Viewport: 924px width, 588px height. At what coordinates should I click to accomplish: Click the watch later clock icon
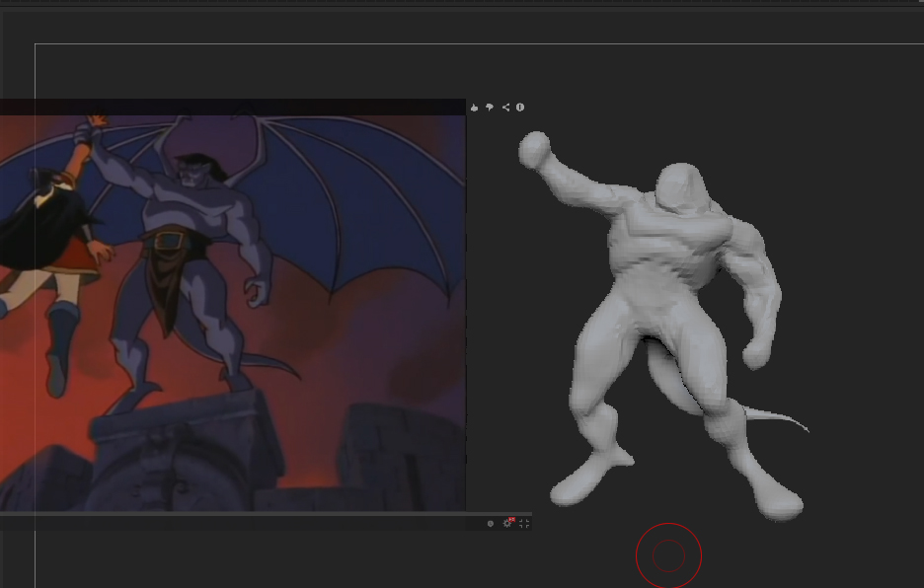click(491, 524)
